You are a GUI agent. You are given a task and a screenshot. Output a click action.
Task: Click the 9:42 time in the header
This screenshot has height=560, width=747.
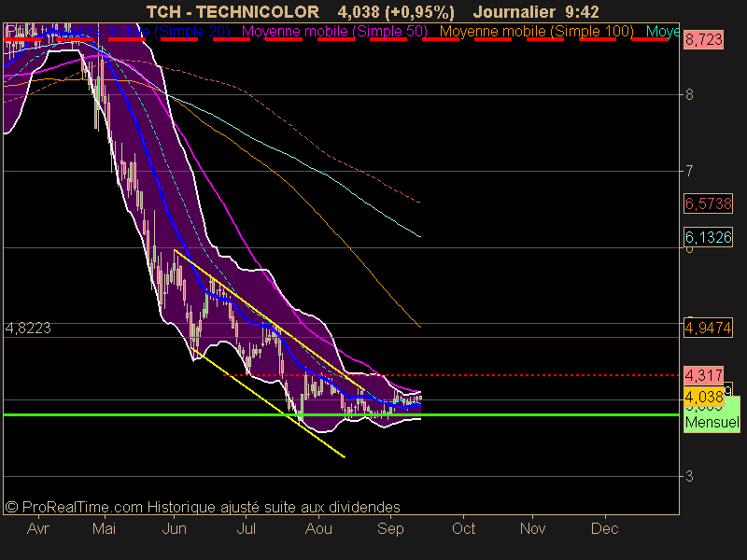[x=582, y=11]
